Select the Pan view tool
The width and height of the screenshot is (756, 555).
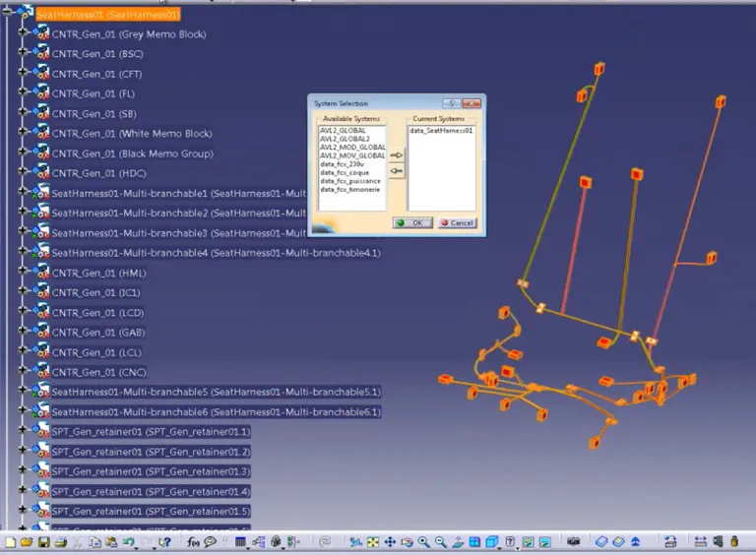[x=390, y=542]
